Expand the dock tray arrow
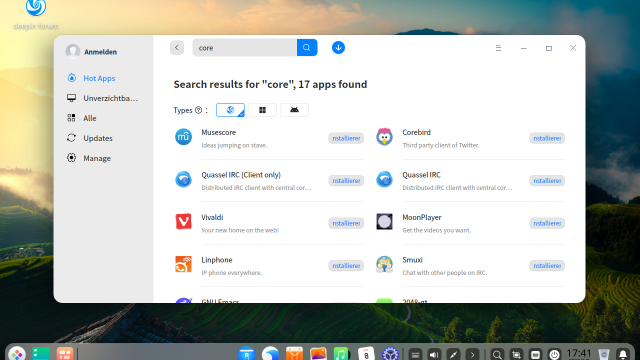 click(x=472, y=355)
